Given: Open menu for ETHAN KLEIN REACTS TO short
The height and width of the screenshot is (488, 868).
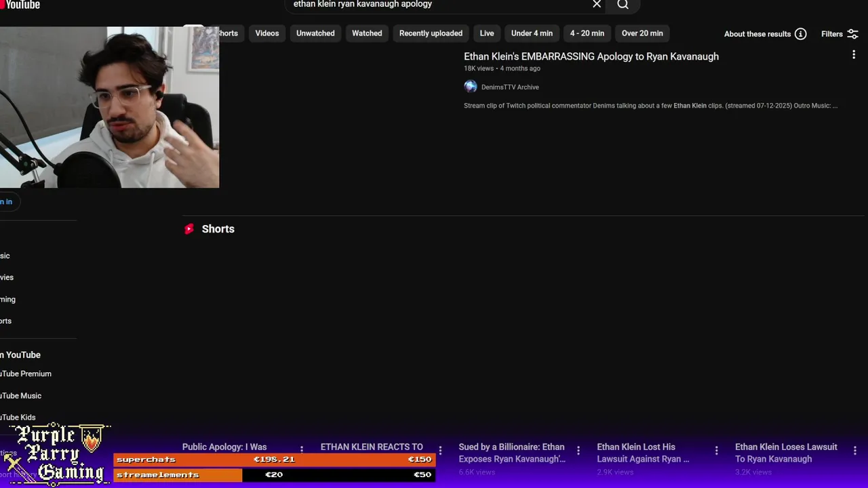Looking at the screenshot, I should pyautogui.click(x=440, y=449).
